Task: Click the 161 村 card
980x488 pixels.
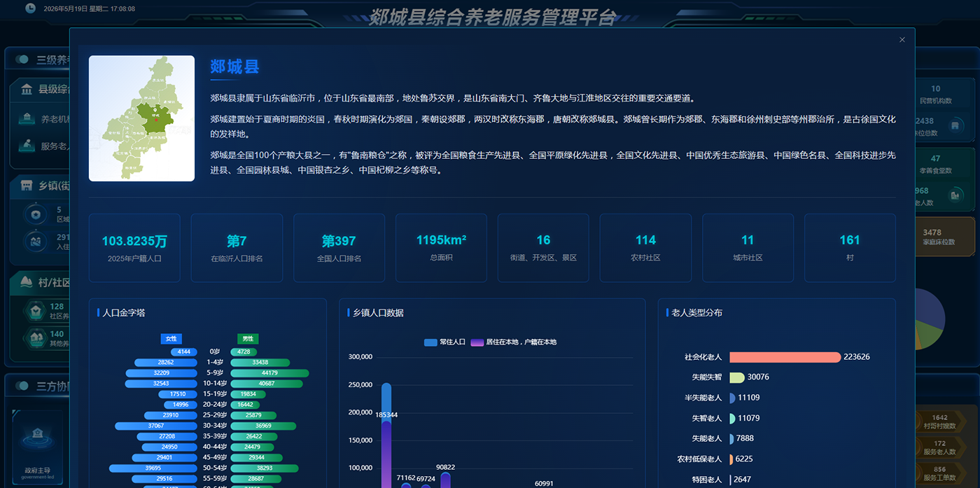Action: click(x=850, y=248)
